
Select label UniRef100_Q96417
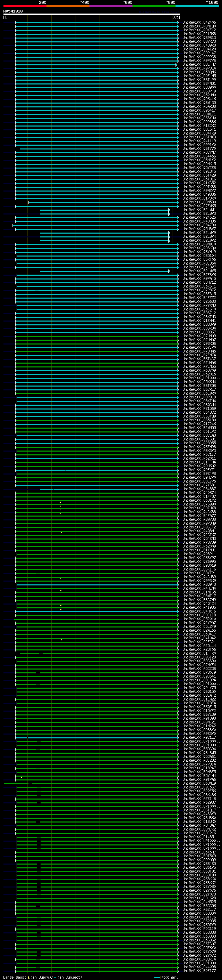coord(199,110)
